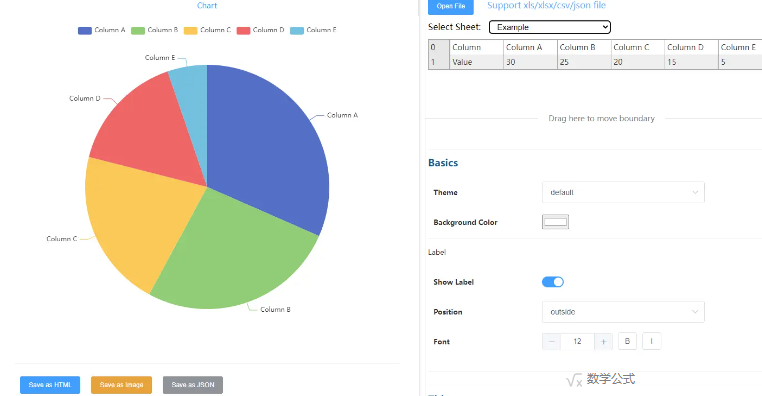Open the label Position dropdown
762x396 pixels.
(x=623, y=312)
